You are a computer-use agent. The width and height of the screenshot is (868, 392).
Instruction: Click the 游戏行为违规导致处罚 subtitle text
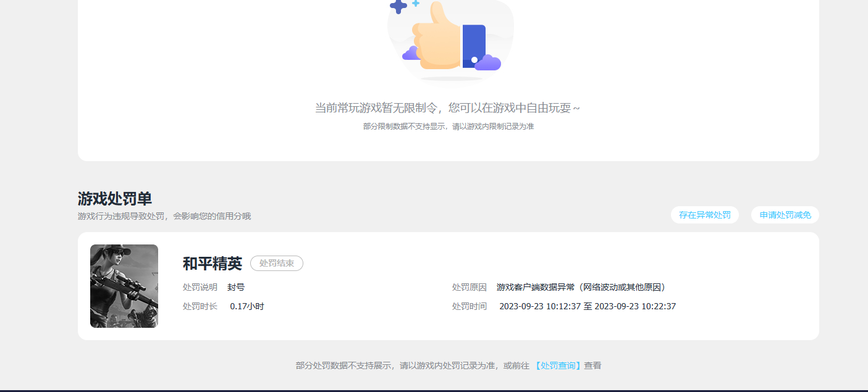coord(164,216)
